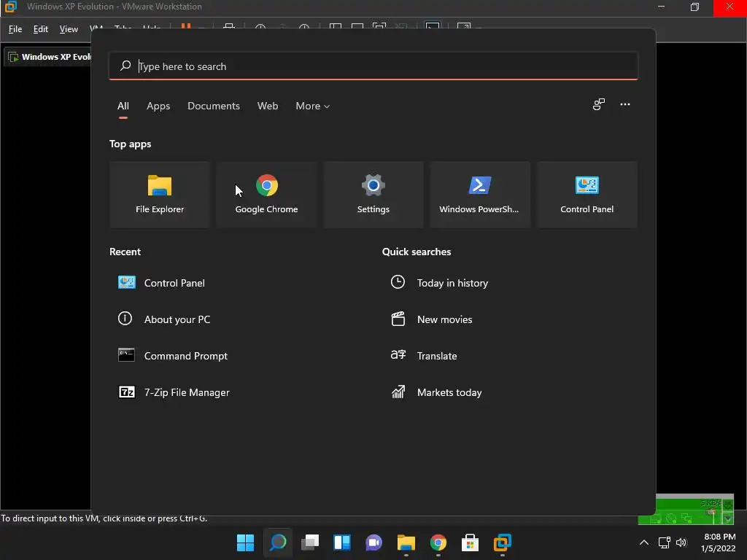Open Google Chrome from the taskbar

[438, 542]
